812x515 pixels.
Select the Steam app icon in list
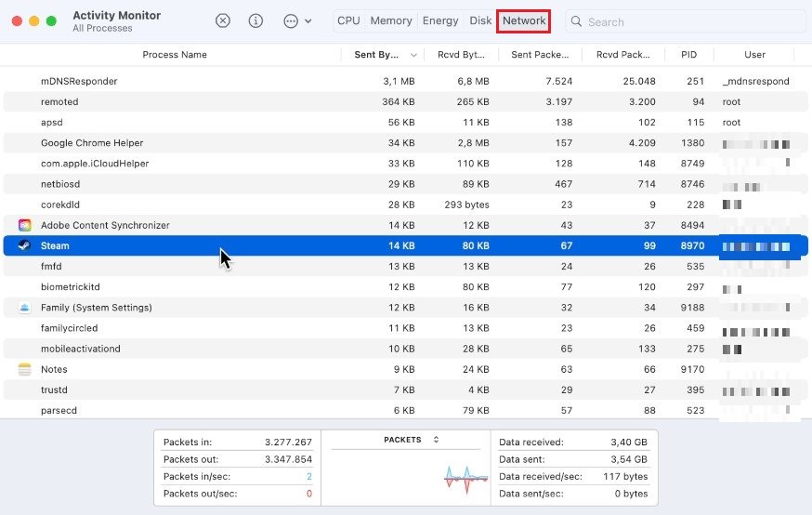point(24,246)
